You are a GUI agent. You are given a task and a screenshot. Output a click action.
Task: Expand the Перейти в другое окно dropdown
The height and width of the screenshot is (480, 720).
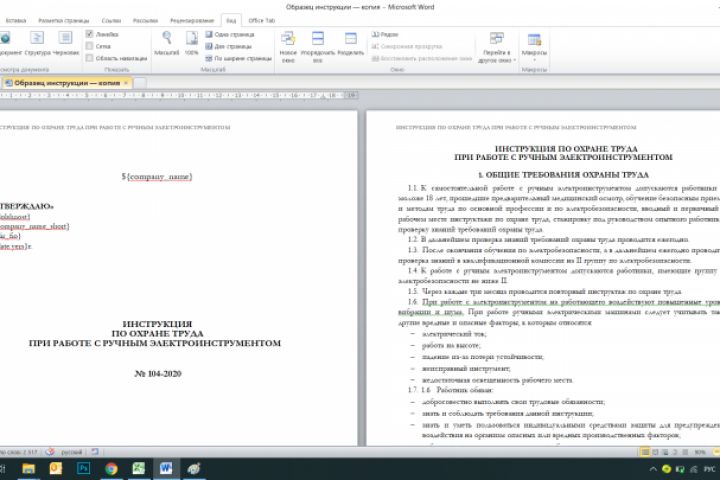[x=496, y=47]
